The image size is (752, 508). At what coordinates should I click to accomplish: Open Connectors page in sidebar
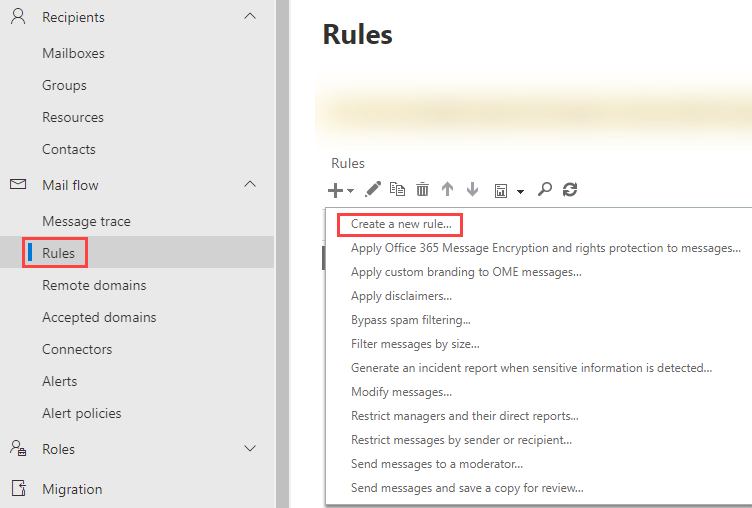77,349
